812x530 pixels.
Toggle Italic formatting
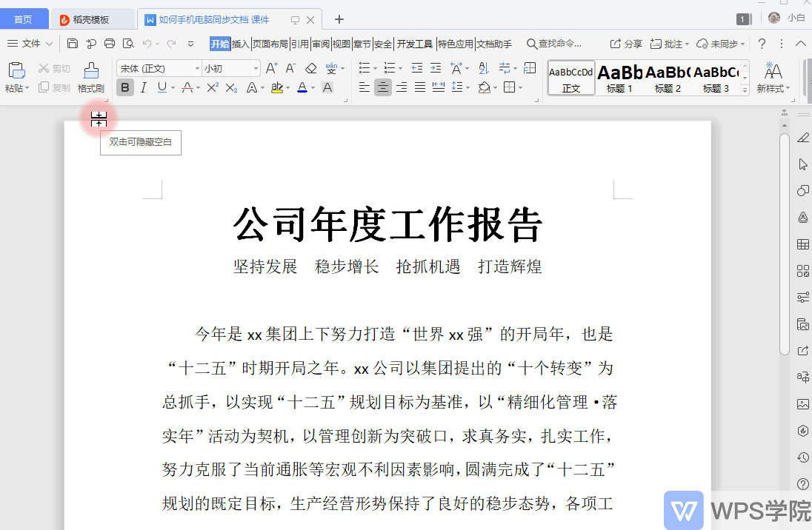click(144, 88)
